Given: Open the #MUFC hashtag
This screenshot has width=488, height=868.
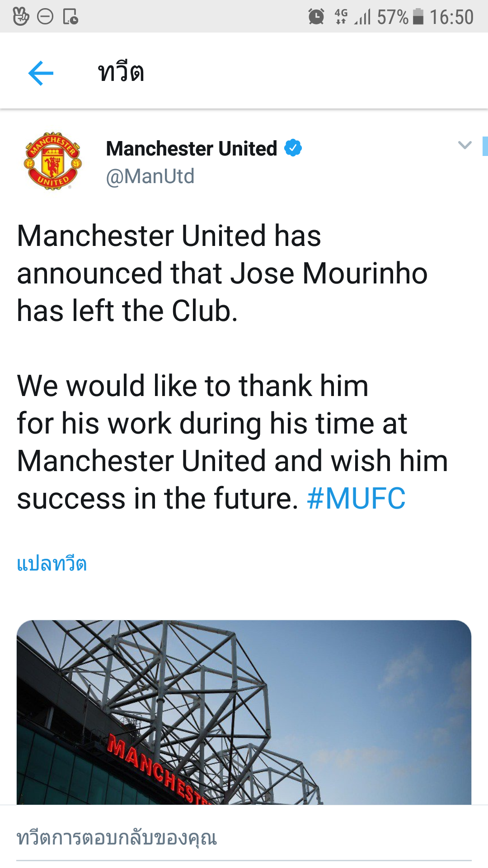Looking at the screenshot, I should pos(356,499).
